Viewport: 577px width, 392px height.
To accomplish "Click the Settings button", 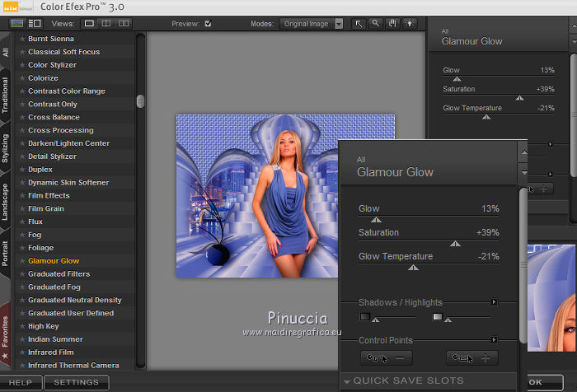I will (76, 383).
